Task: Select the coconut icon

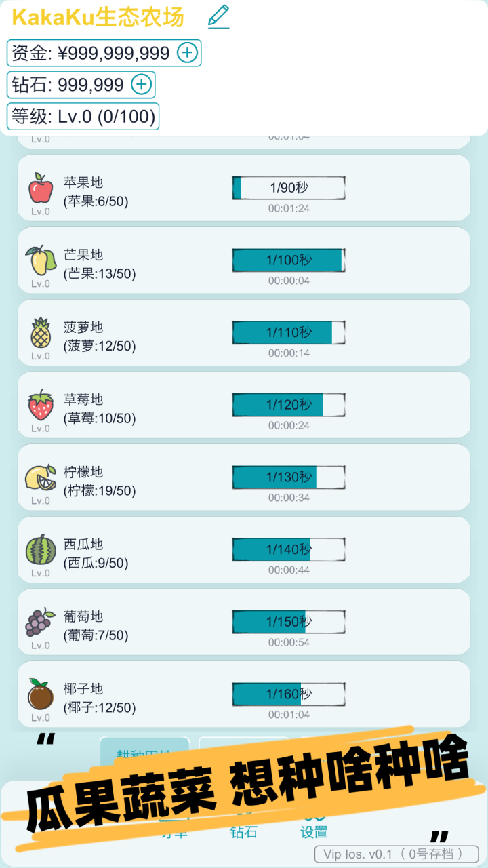Action: point(41,694)
